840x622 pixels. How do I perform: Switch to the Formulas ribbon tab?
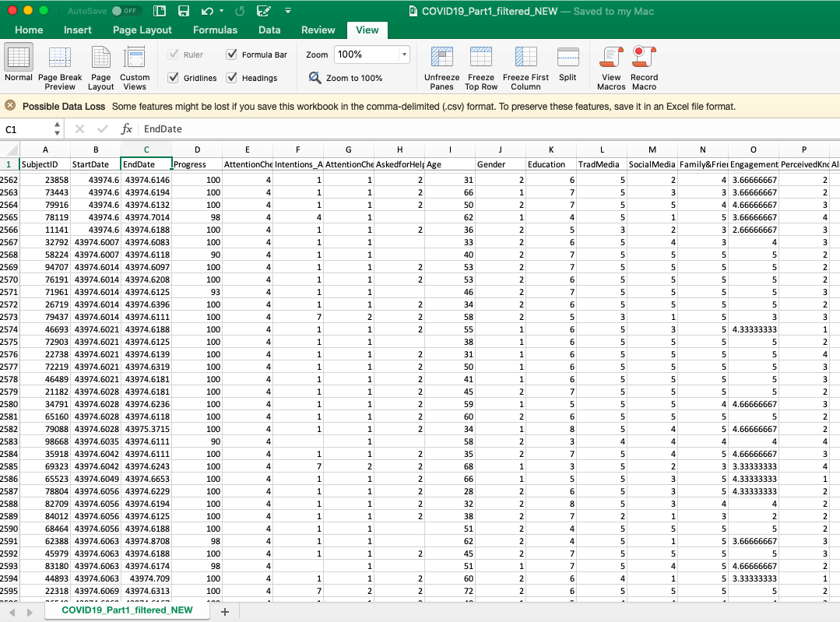click(x=215, y=30)
